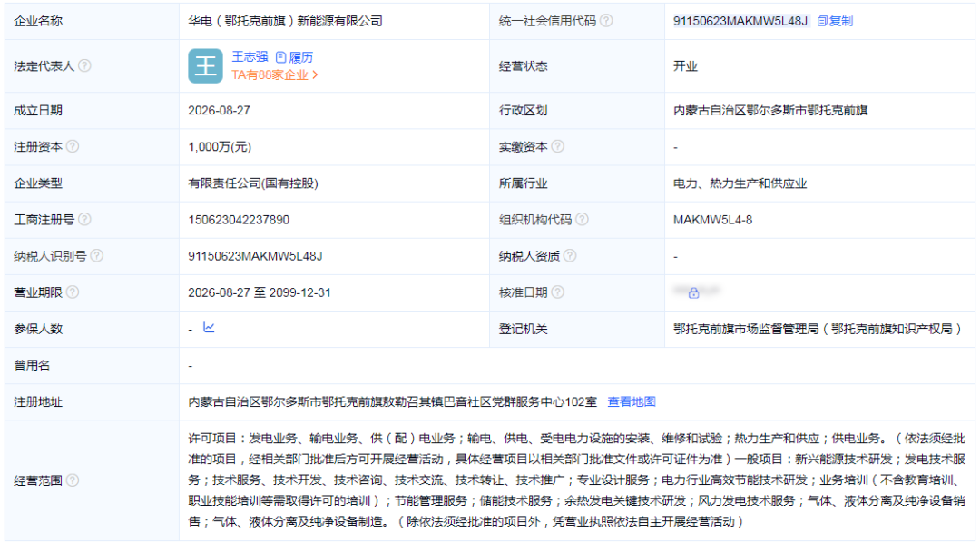Click help icon beside 组织机构代码
The height and width of the screenshot is (544, 980).
click(582, 219)
